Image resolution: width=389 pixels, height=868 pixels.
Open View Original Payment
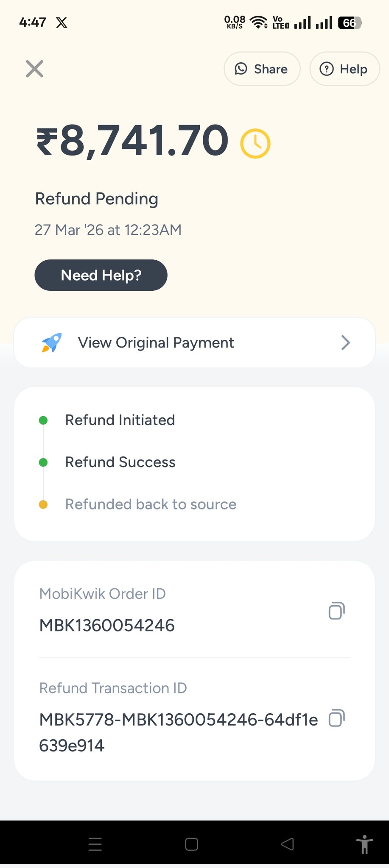coord(156,342)
